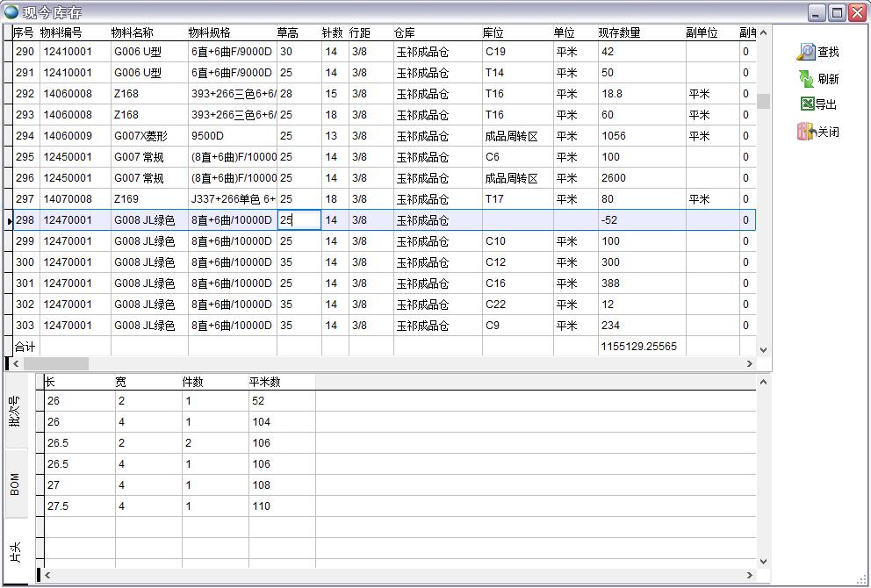This screenshot has height=588, width=871.
Task: Click the 查找 search icon
Action: pos(806,53)
